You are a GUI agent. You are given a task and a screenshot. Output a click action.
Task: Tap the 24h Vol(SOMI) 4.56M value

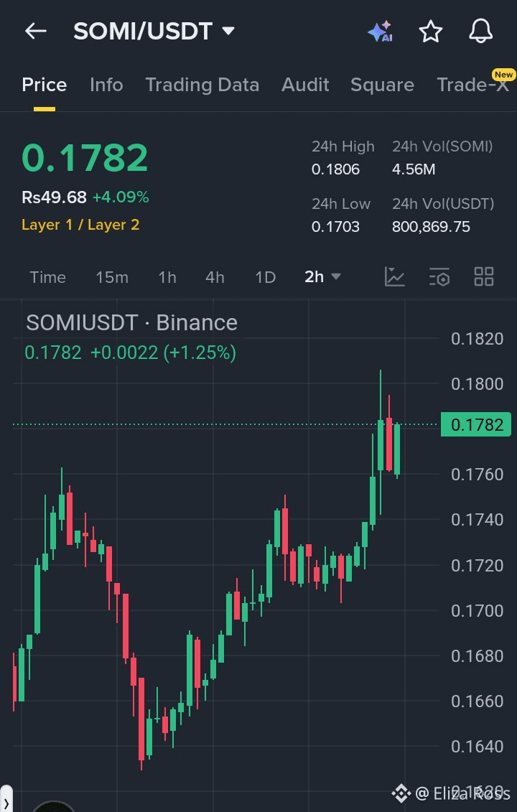[414, 169]
